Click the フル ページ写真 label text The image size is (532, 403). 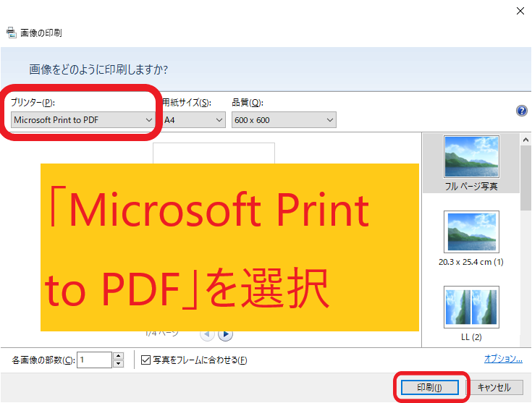(471, 186)
